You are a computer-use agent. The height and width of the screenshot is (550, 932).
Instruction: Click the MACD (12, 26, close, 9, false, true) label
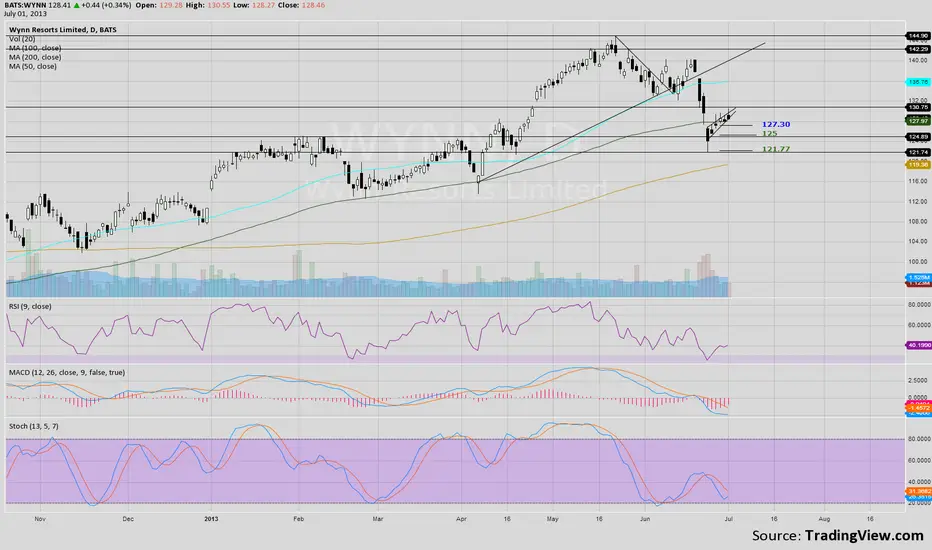tap(67, 372)
